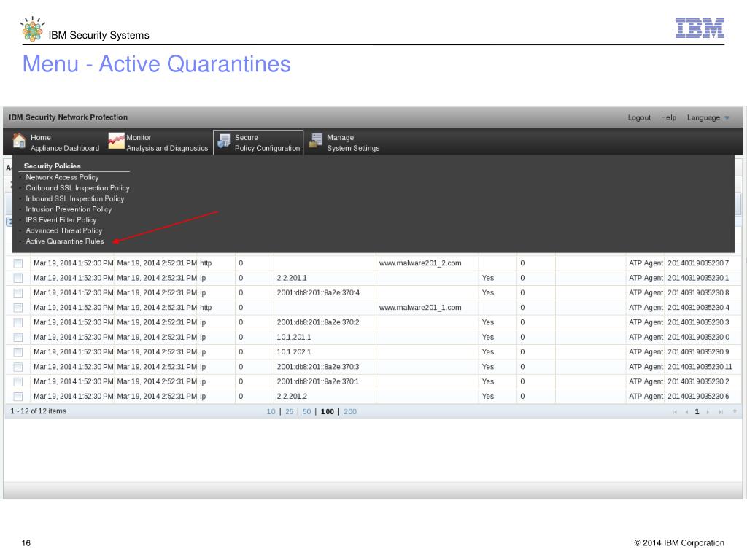Click the Secure policy shield icon
Screen dimensions: 747x560
223,141
